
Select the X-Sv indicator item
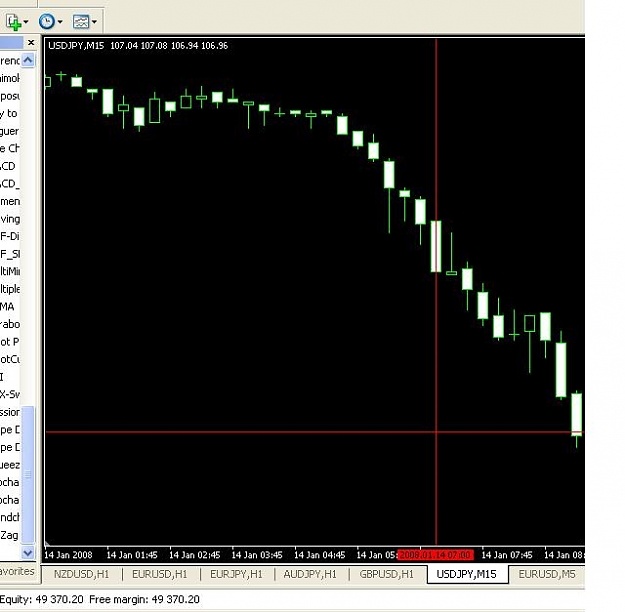(10, 394)
